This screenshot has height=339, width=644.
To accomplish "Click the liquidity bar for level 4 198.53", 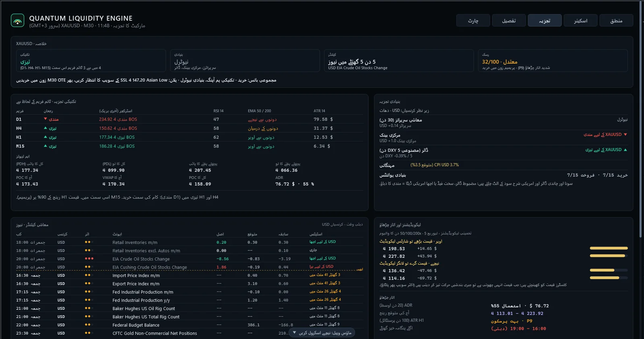I will [x=609, y=248].
